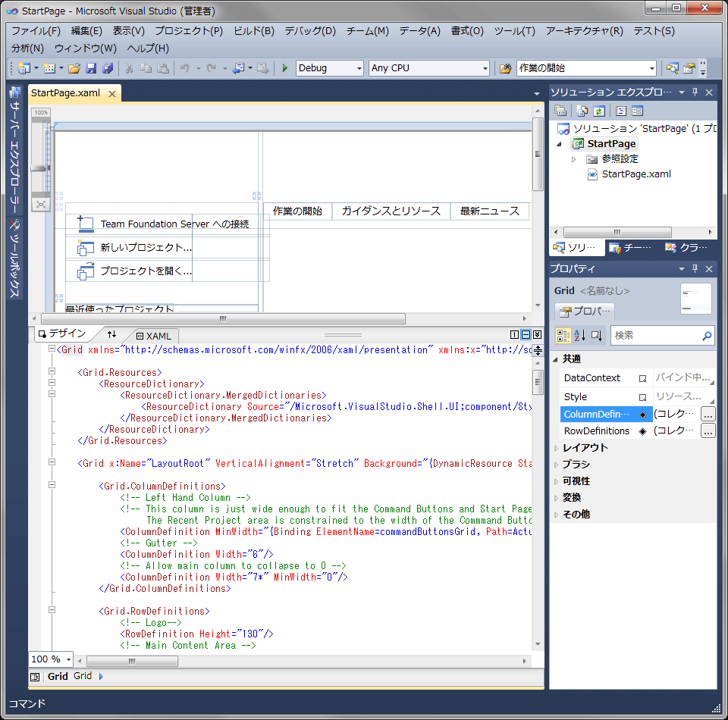Screen dimensions: 728x720
Task: Click the Toolbox sidebar icon
Action: [15, 225]
